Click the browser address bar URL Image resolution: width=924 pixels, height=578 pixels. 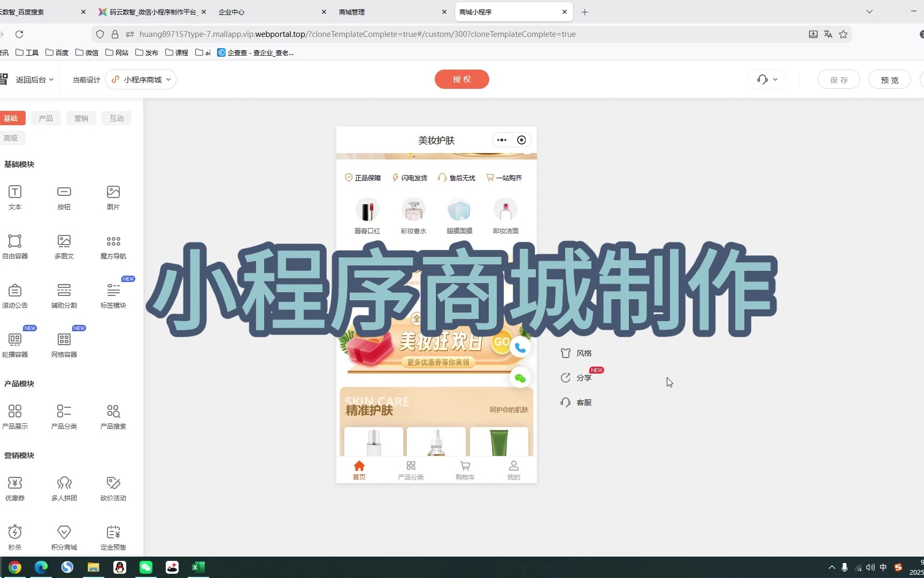coord(357,34)
